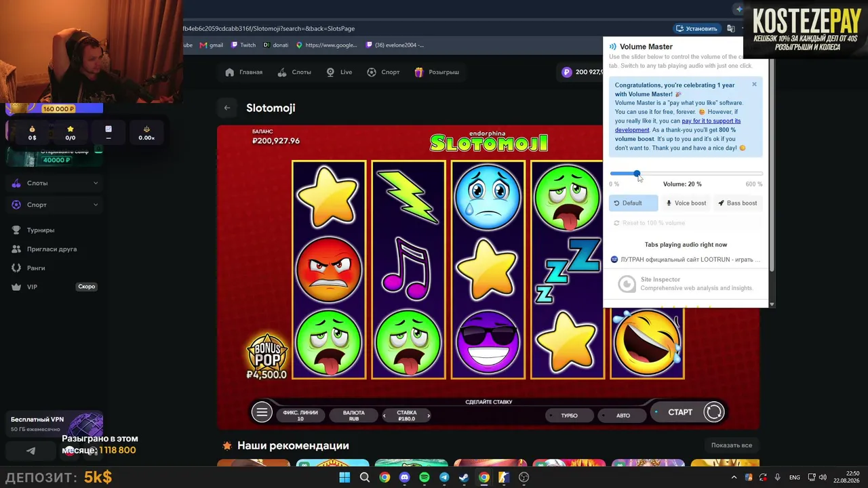Open Telegram from the taskbar
The width and height of the screenshot is (868, 488).
pos(444,477)
